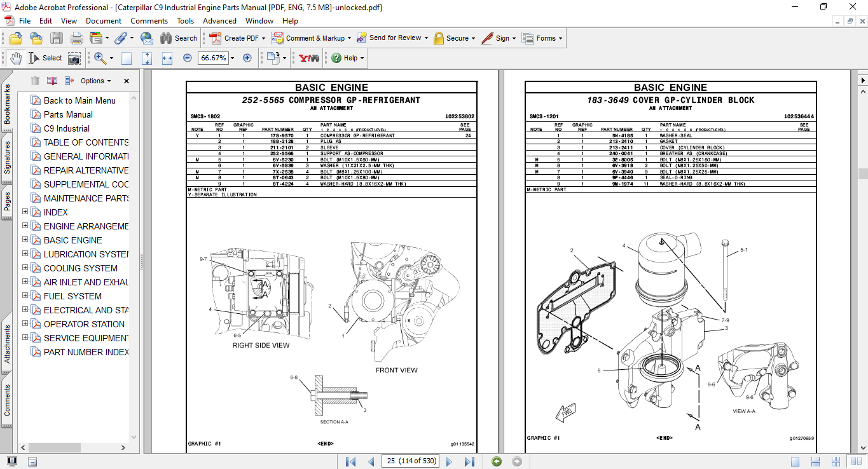Jump to the last page

click(x=471, y=461)
